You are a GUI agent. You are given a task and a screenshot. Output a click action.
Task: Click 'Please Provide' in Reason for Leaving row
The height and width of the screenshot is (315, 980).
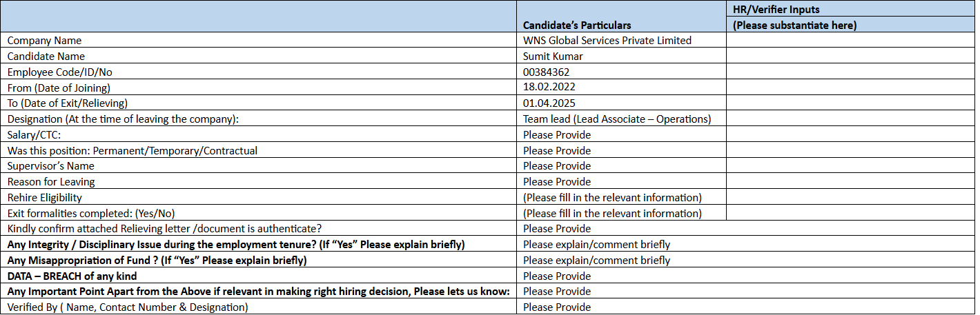[557, 182]
